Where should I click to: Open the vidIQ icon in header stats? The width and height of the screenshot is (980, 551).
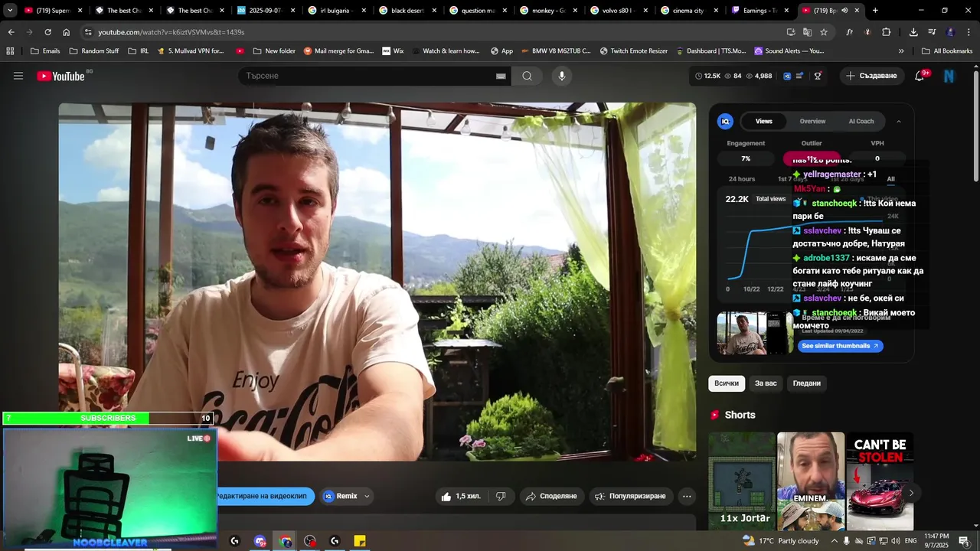point(787,76)
